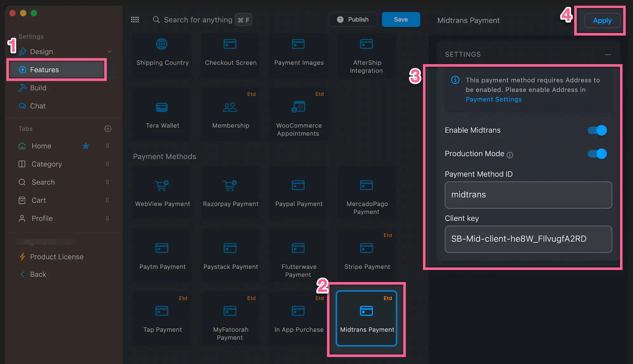Select the Tera Wallet feature icon

pos(162,107)
